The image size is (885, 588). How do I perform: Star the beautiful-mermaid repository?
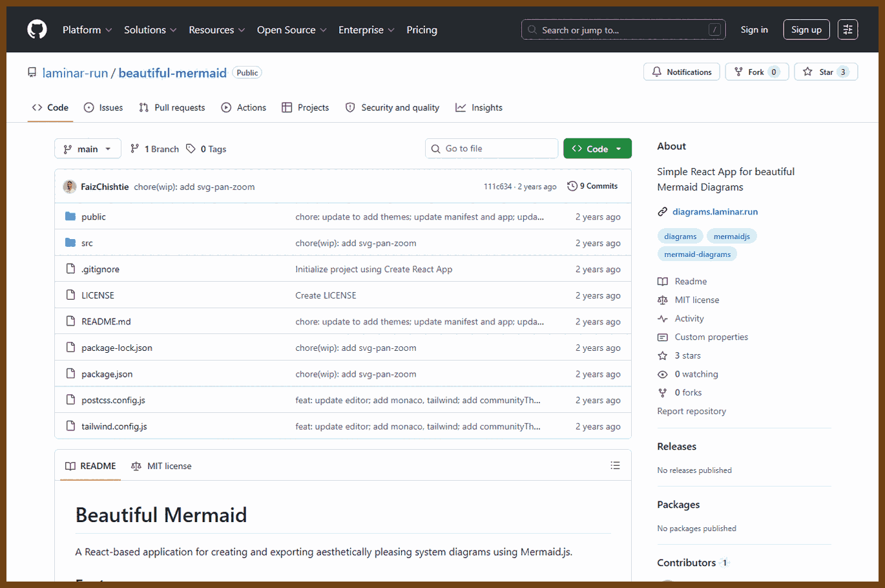[826, 72]
